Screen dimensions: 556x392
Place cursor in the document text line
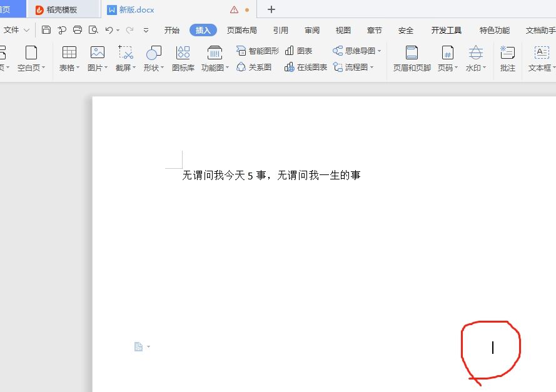[x=269, y=175]
